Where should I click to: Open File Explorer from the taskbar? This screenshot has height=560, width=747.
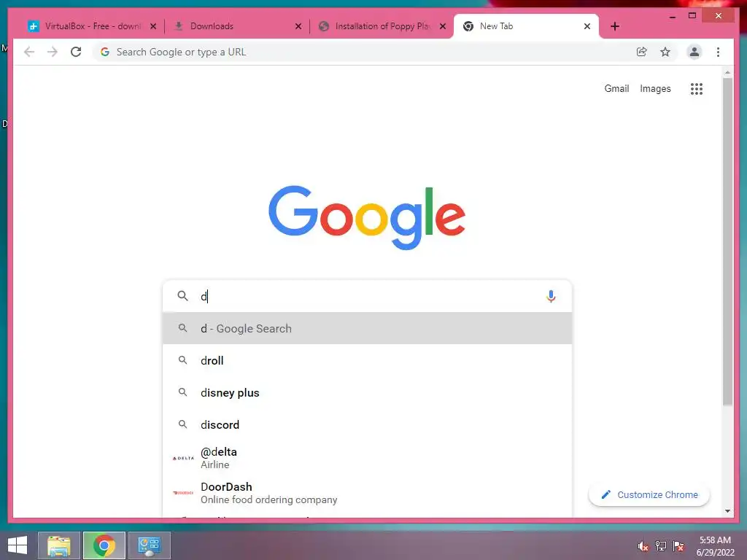point(58,545)
